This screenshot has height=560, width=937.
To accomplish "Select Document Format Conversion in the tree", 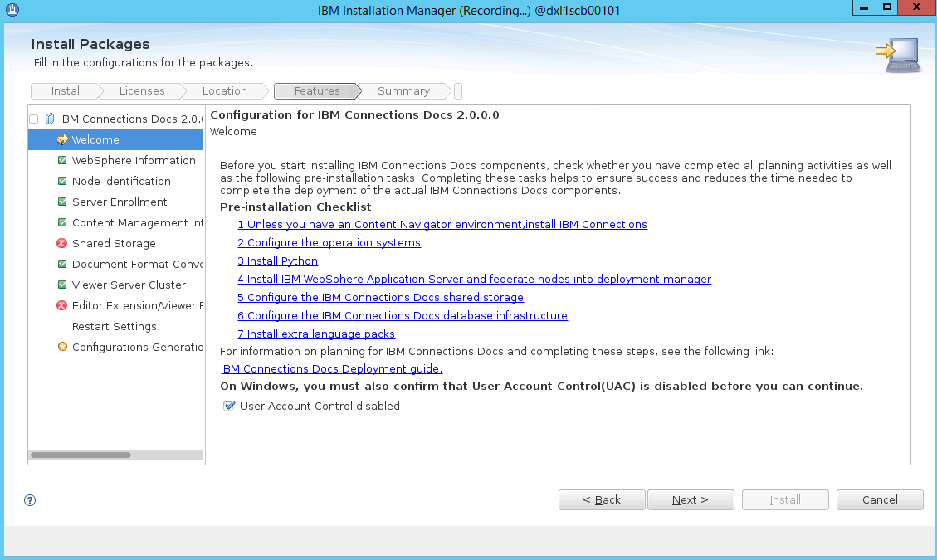I will coord(138,264).
